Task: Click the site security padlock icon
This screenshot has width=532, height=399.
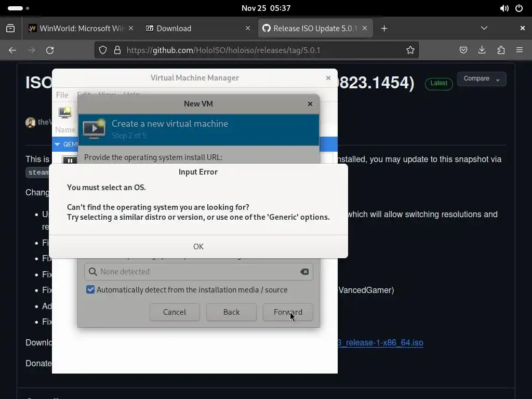Action: 117,50
